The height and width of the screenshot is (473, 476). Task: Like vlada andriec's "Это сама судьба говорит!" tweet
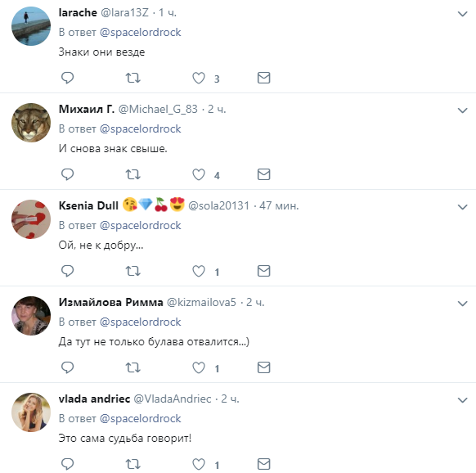click(199, 464)
